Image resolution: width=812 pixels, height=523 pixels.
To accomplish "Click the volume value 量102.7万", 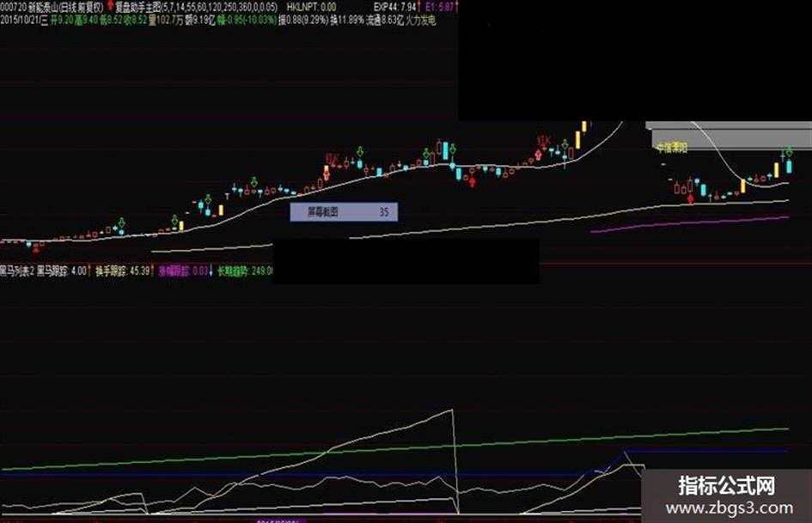I will click(x=166, y=21).
